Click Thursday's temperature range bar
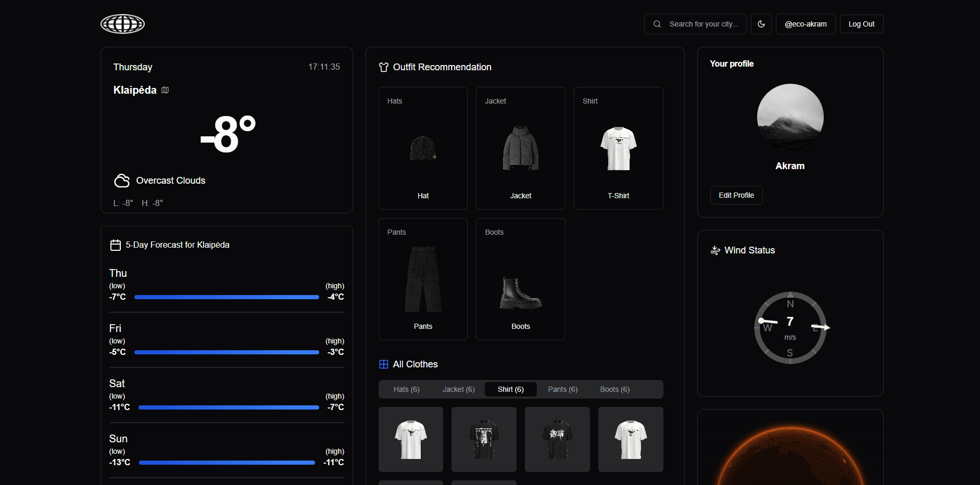 227,297
